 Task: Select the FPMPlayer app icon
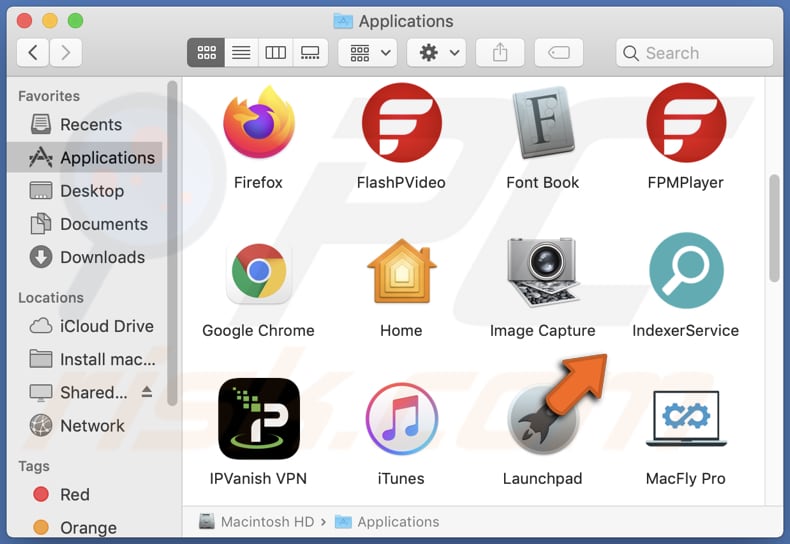click(686, 122)
